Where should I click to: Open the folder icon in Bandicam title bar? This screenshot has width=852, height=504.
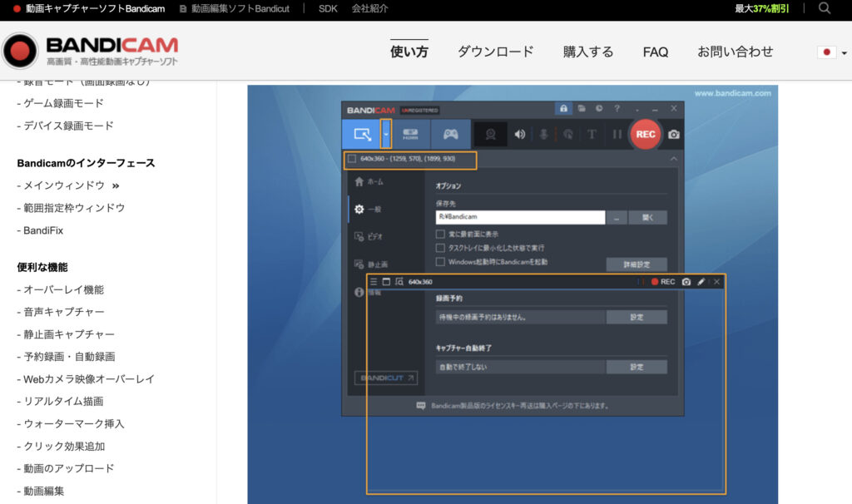pyautogui.click(x=582, y=109)
